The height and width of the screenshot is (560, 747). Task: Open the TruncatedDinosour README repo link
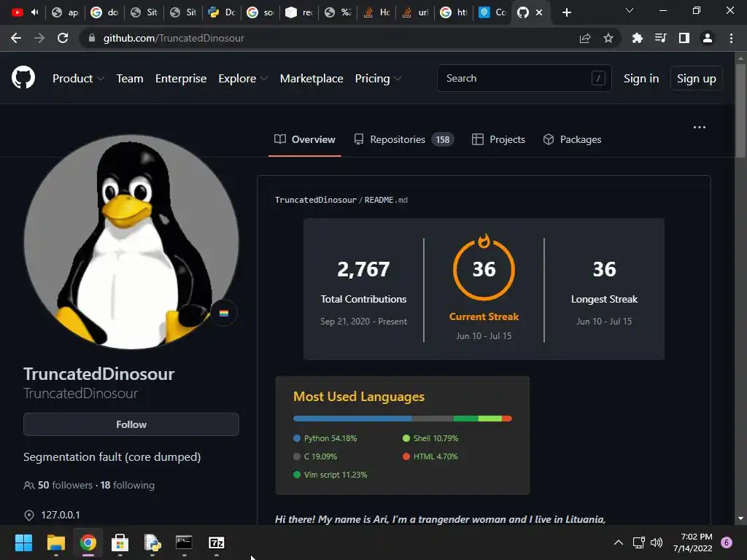315,200
